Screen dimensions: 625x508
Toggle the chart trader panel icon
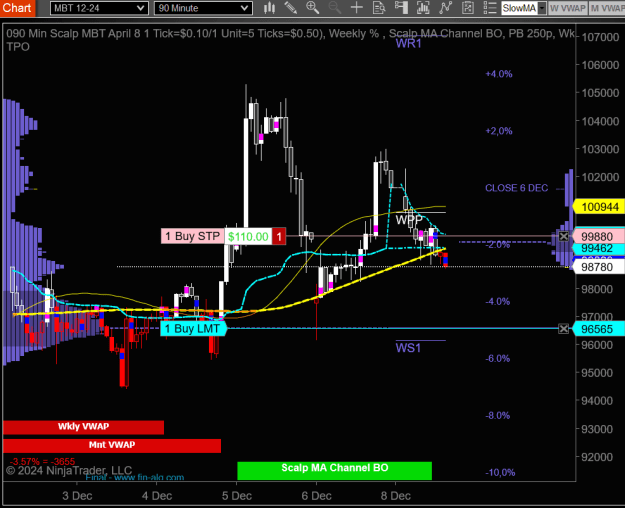tap(401, 8)
